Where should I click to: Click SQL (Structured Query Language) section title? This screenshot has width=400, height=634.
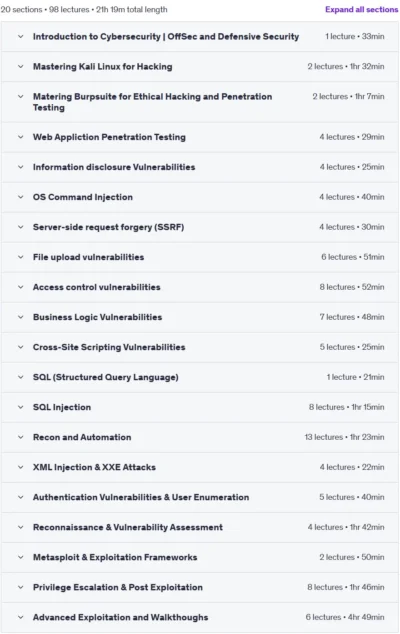[106, 377]
